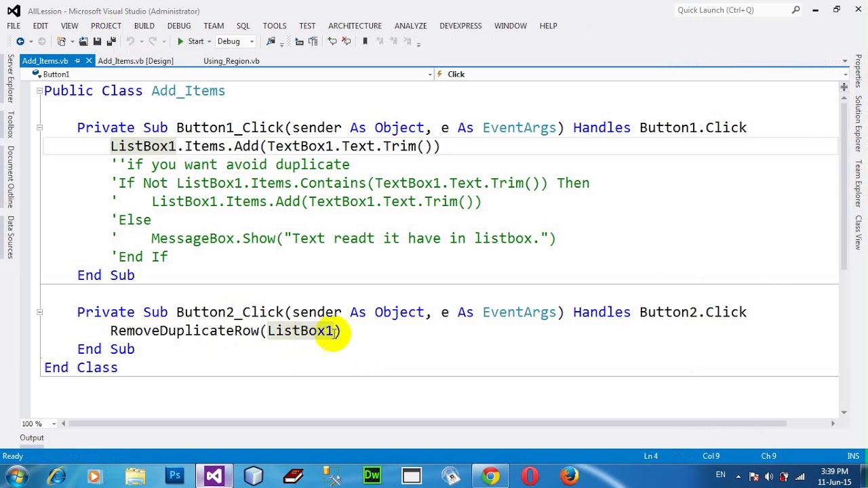Save the current file with Save icon
This screenshot has width=868, height=488.
pos(97,41)
